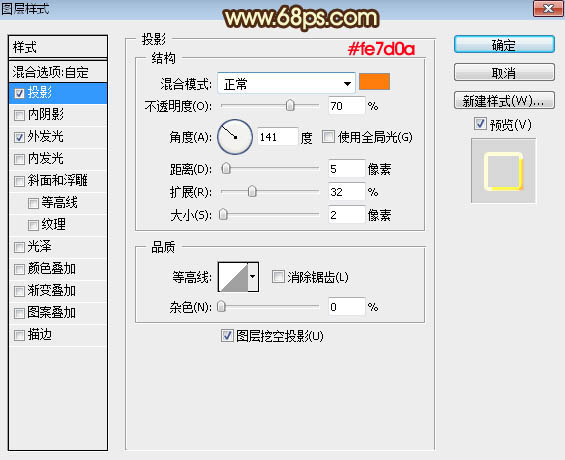565x460 pixels.
Task: Uncheck 图层挖空投影 layer knocks out shadow
Action: 227,335
